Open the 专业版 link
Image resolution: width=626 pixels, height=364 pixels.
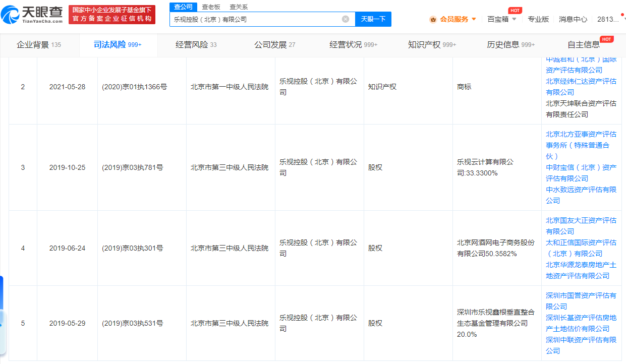pos(538,19)
